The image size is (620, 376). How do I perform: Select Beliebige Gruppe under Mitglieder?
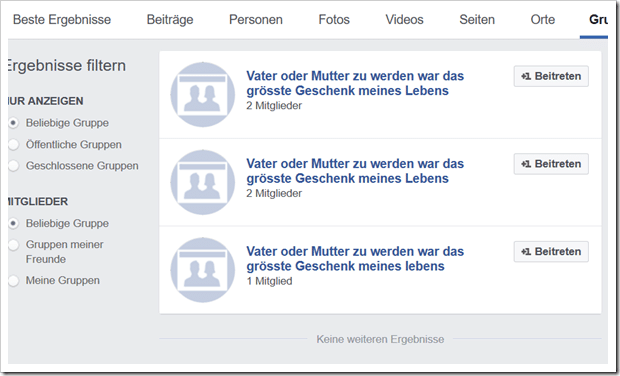coord(13,223)
